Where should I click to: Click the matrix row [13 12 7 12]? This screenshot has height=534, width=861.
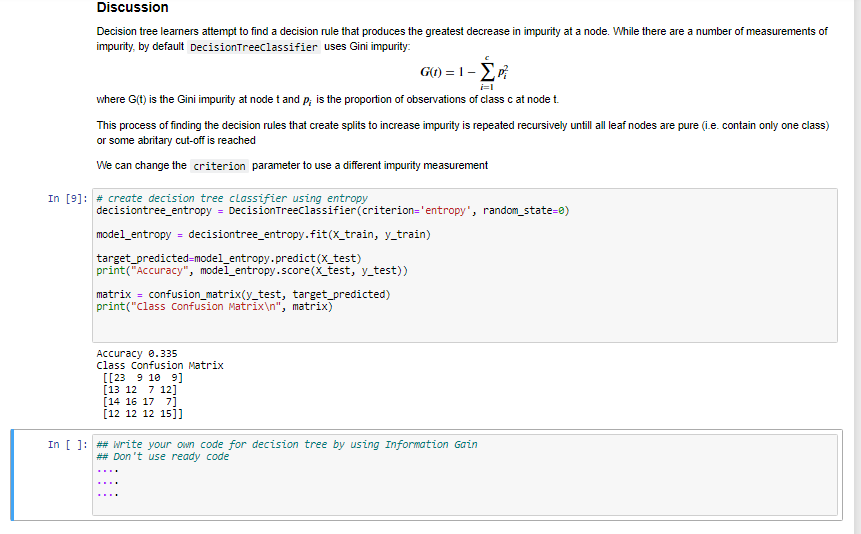click(139, 390)
